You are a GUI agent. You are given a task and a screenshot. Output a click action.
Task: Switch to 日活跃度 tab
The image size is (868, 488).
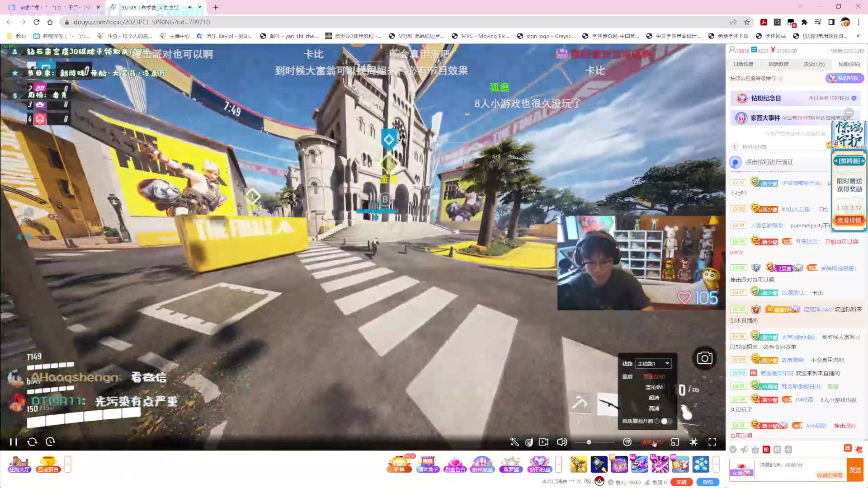743,64
